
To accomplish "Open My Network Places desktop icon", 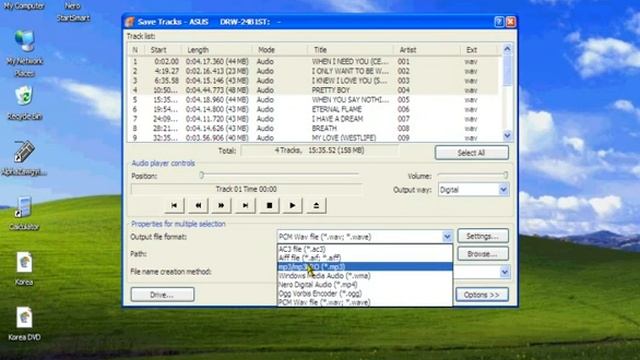I will (24, 53).
